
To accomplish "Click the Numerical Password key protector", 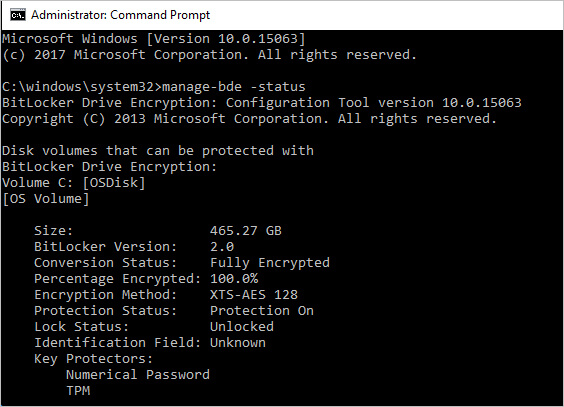I will (x=138, y=375).
